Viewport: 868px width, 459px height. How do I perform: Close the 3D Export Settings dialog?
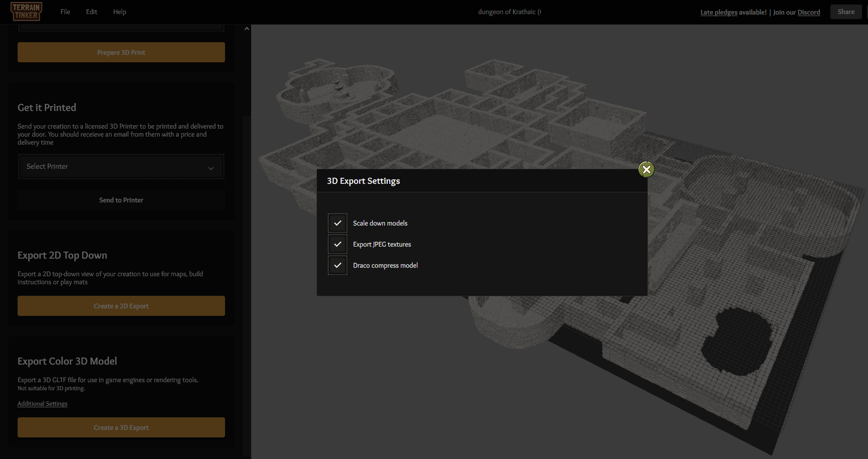(646, 169)
